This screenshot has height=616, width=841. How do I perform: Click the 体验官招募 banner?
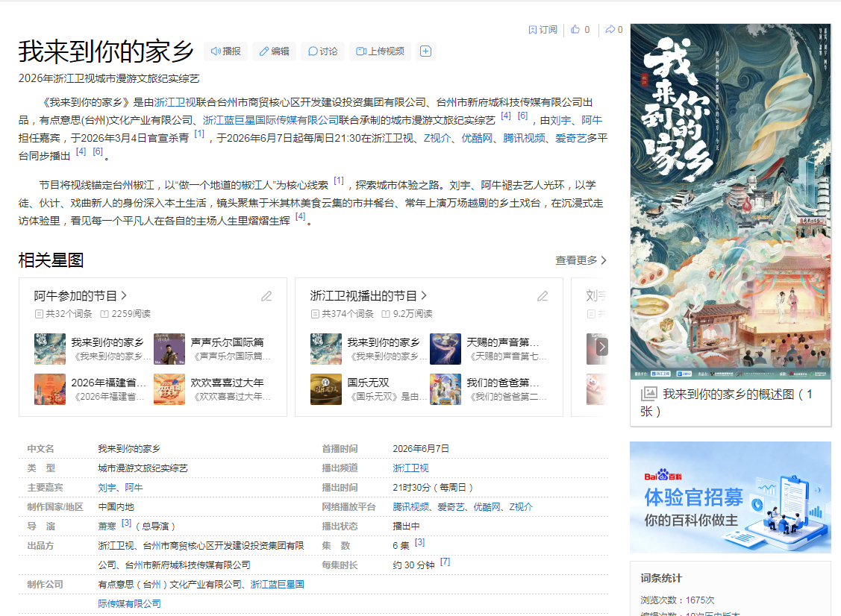tap(731, 497)
